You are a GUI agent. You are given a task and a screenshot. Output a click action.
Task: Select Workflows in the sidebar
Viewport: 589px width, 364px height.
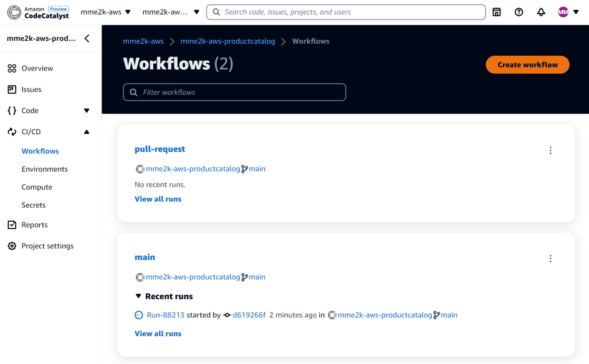tap(40, 151)
